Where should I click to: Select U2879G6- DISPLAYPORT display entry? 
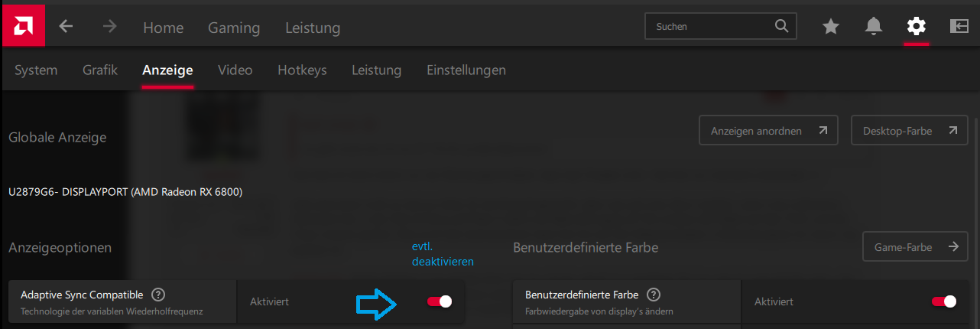click(125, 192)
